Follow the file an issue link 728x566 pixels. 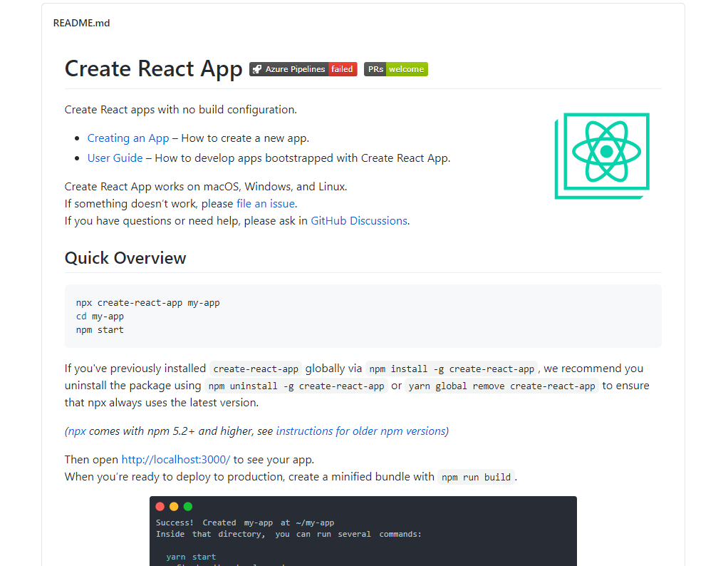(266, 204)
